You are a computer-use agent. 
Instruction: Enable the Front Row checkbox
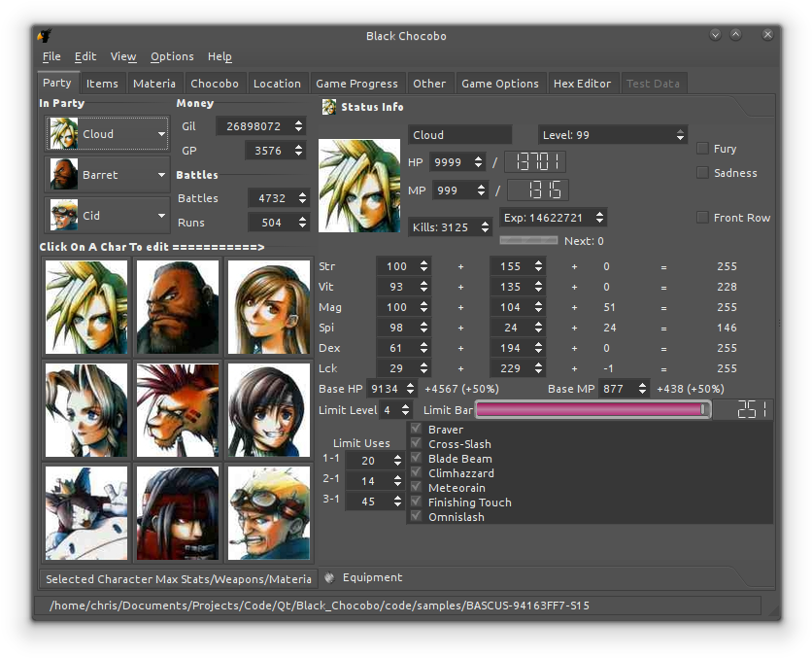coord(703,217)
